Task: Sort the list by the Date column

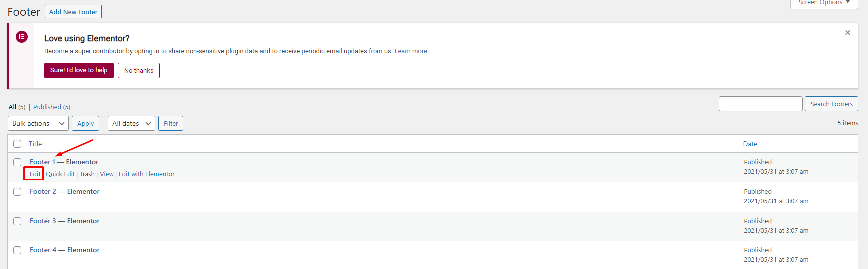Action: click(x=750, y=144)
